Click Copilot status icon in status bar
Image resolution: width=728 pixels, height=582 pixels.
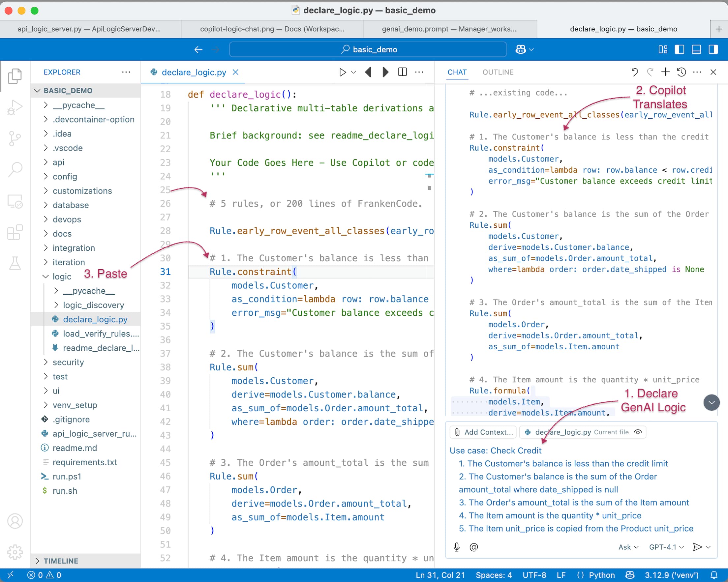(x=630, y=575)
